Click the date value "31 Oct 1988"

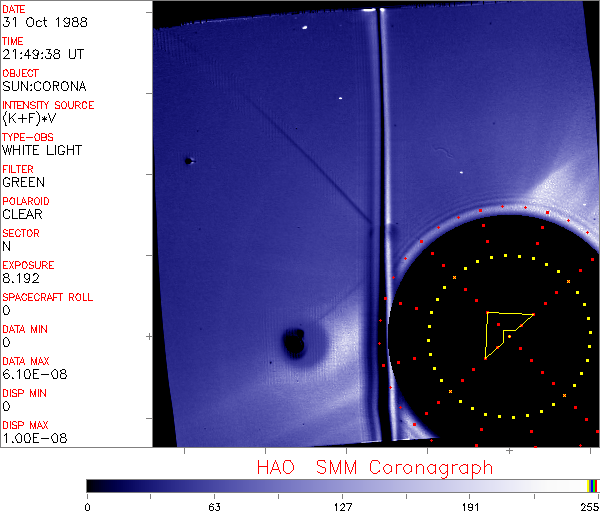point(38,22)
